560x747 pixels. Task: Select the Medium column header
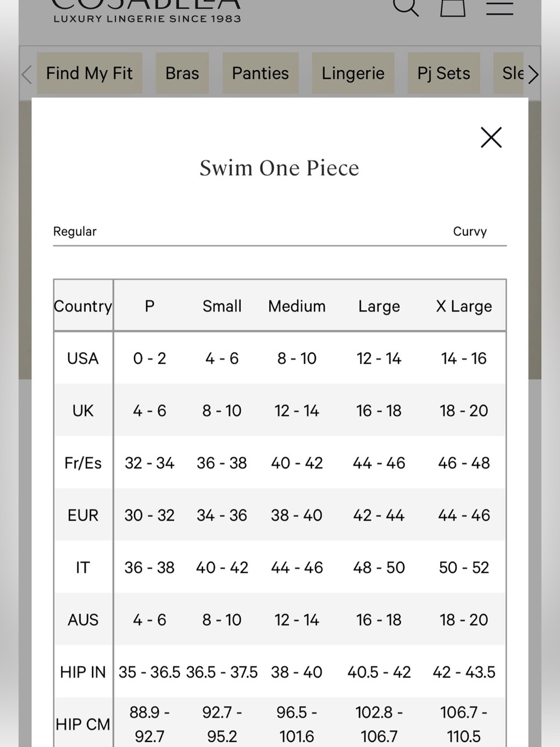pyautogui.click(x=297, y=306)
